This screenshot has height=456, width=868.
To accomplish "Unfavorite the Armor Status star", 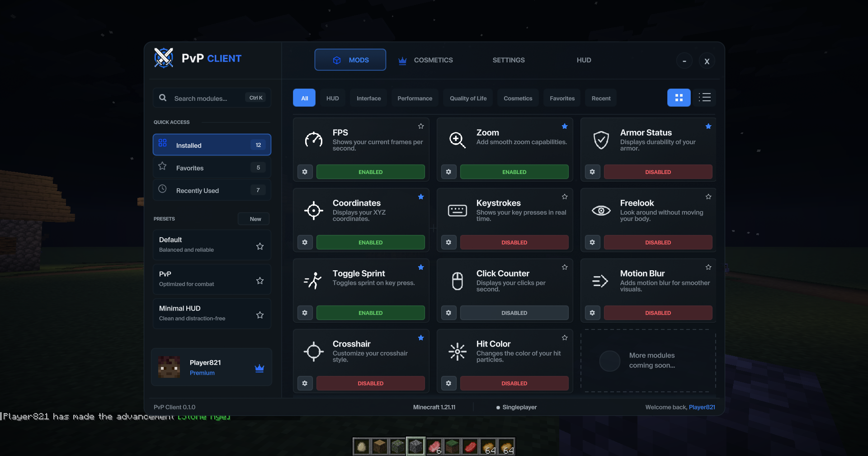I will point(708,126).
